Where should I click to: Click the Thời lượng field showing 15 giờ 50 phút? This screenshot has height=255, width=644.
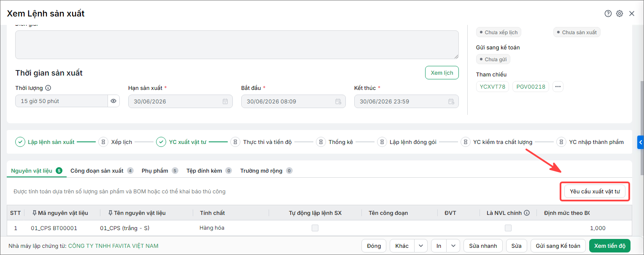(62, 101)
